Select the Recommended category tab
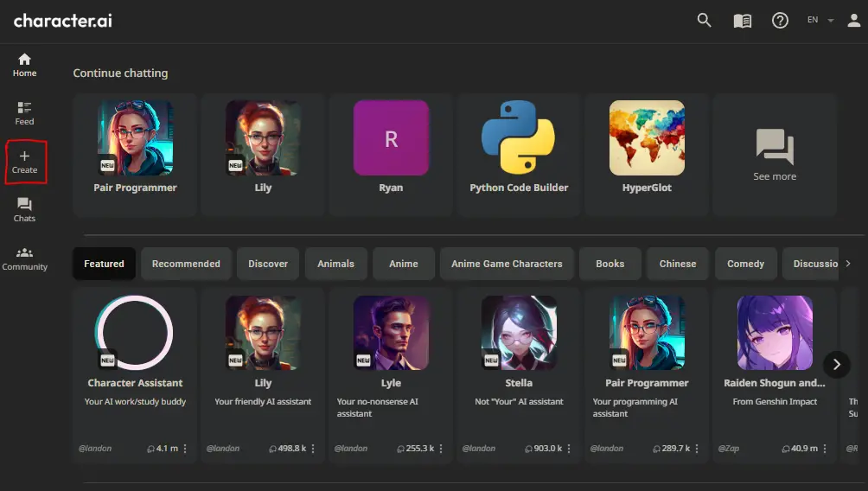 tap(186, 264)
